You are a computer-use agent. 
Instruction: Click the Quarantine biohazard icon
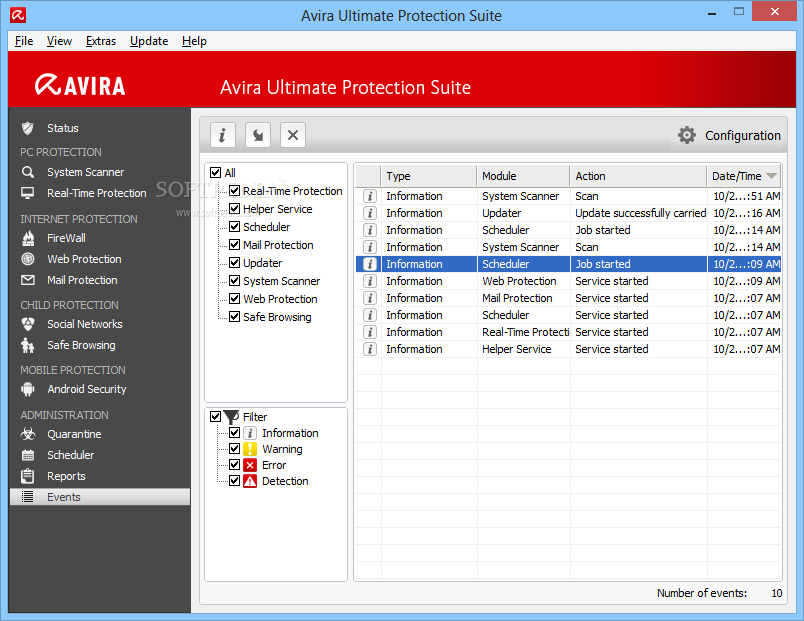click(x=28, y=434)
